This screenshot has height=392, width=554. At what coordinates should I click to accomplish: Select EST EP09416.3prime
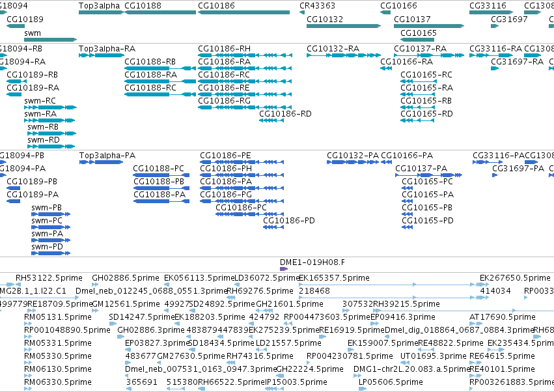pyautogui.click(x=374, y=324)
